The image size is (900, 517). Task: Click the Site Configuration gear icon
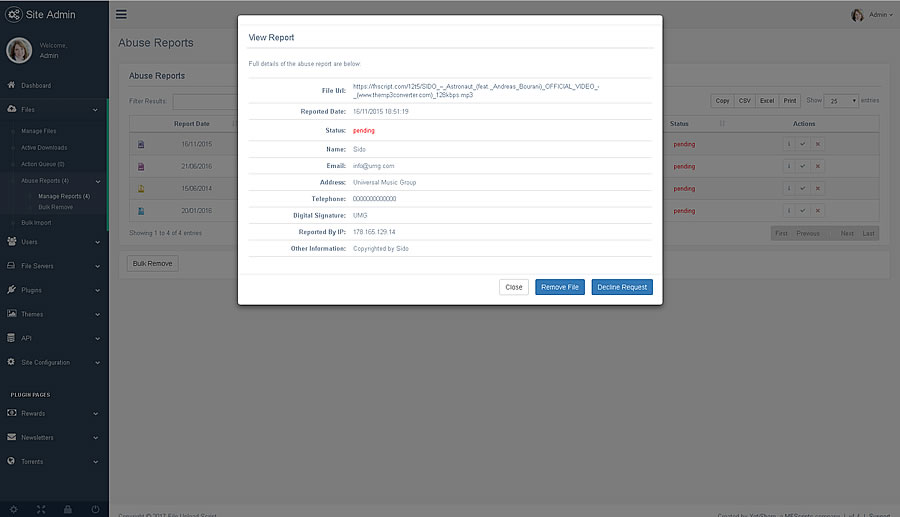11,362
